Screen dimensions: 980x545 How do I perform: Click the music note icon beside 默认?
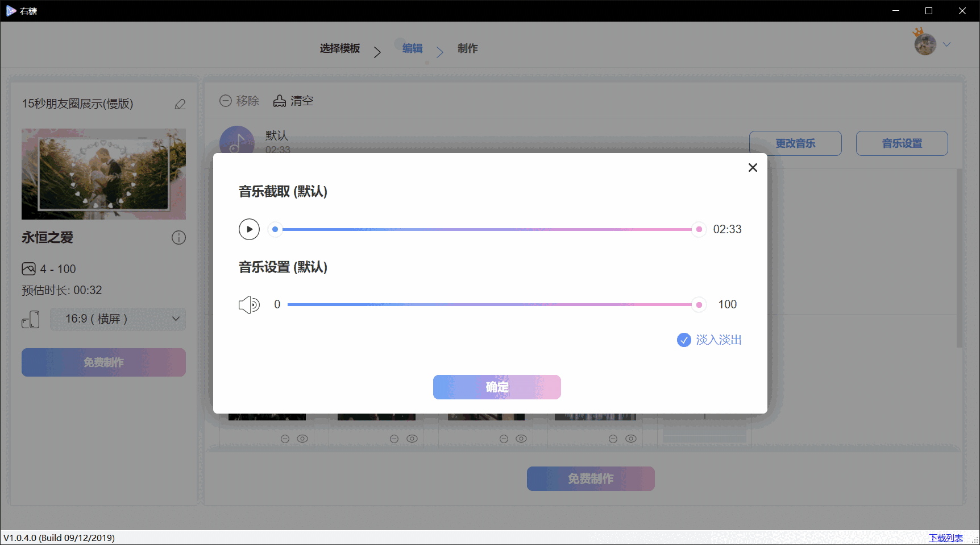237,143
